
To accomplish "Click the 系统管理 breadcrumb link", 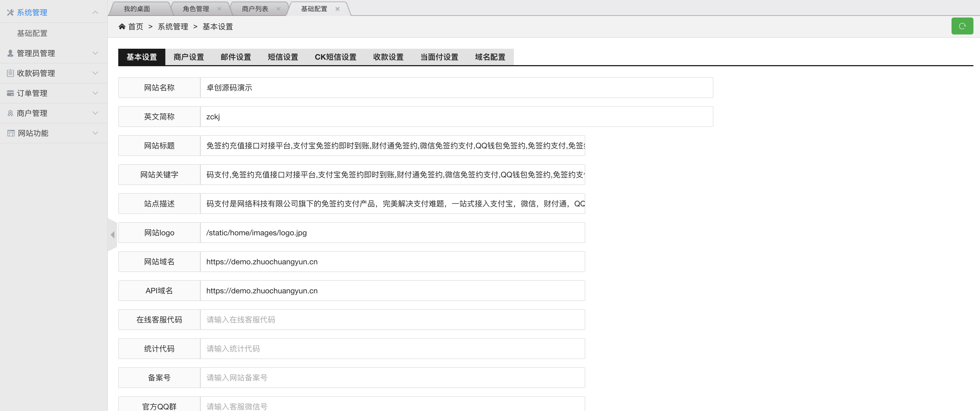I will point(173,27).
